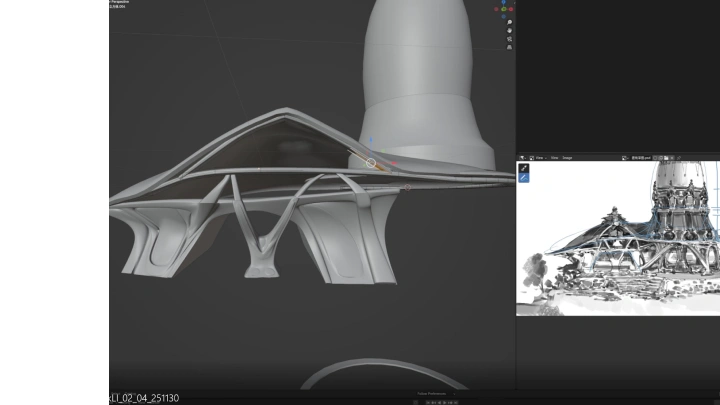This screenshot has width=720, height=405.
Task: Click the negative Z axis gizmo circle
Action: tap(504, 17)
